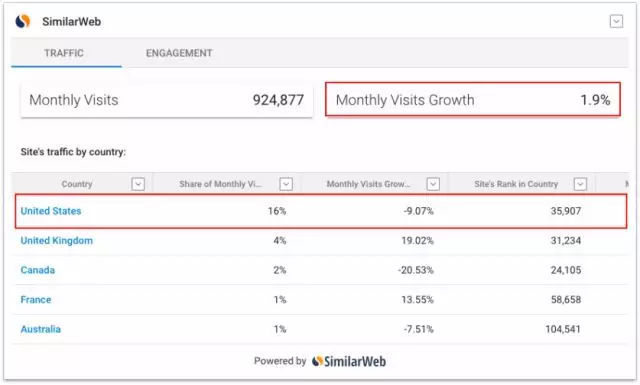Open the Country column dropdown
Viewport: 640px width, 385px height.
tap(138, 184)
